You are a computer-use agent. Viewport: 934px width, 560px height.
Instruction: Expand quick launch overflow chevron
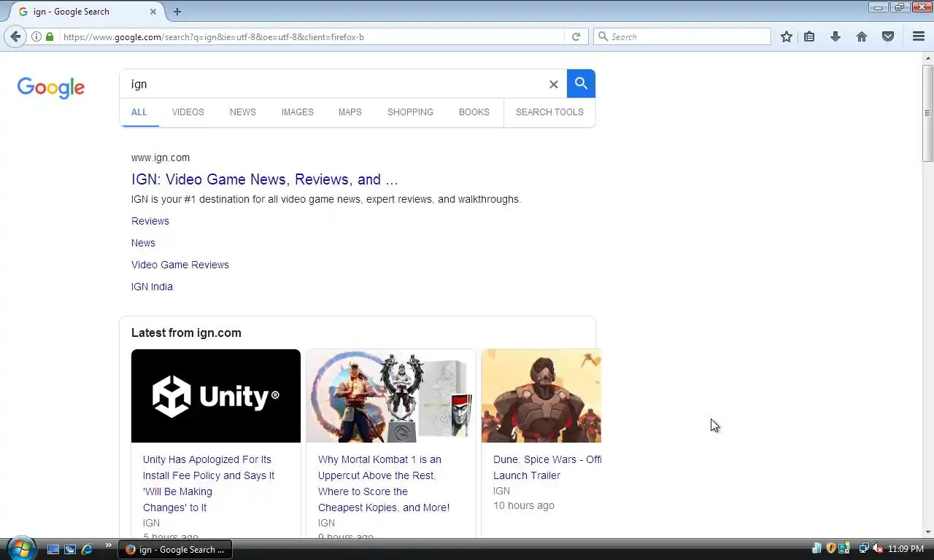click(x=108, y=545)
